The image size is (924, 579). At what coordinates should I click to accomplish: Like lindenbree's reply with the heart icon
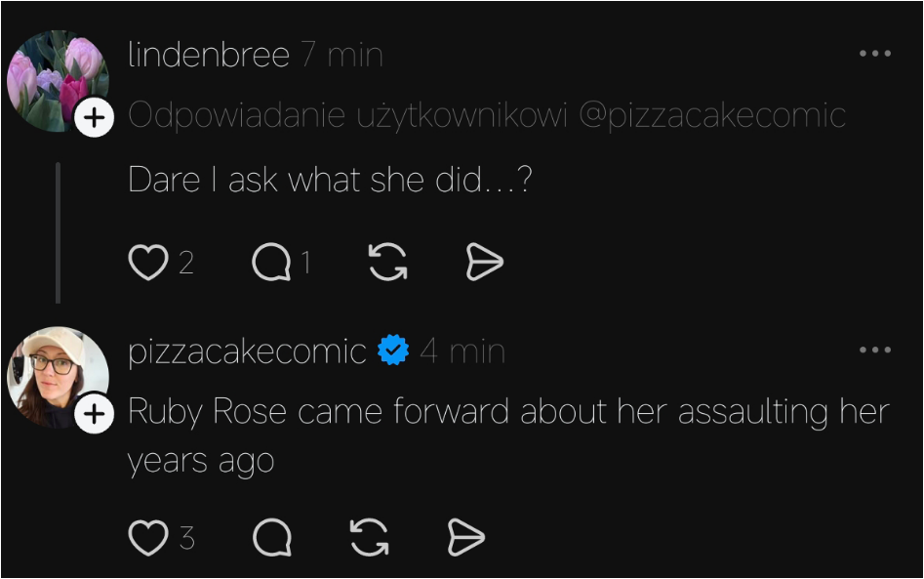click(148, 263)
